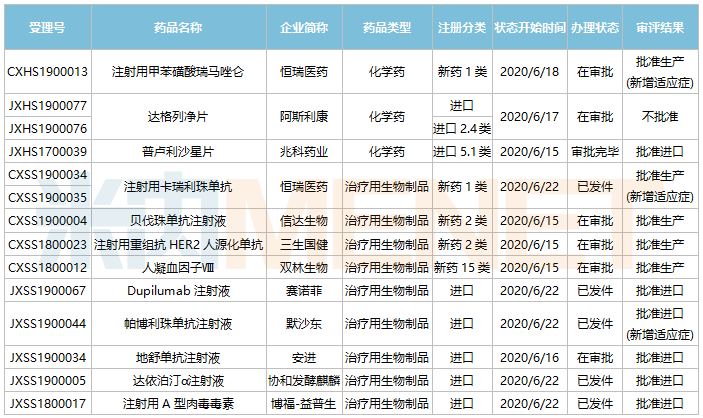Select acceptance number CXSS1800012

(48, 268)
